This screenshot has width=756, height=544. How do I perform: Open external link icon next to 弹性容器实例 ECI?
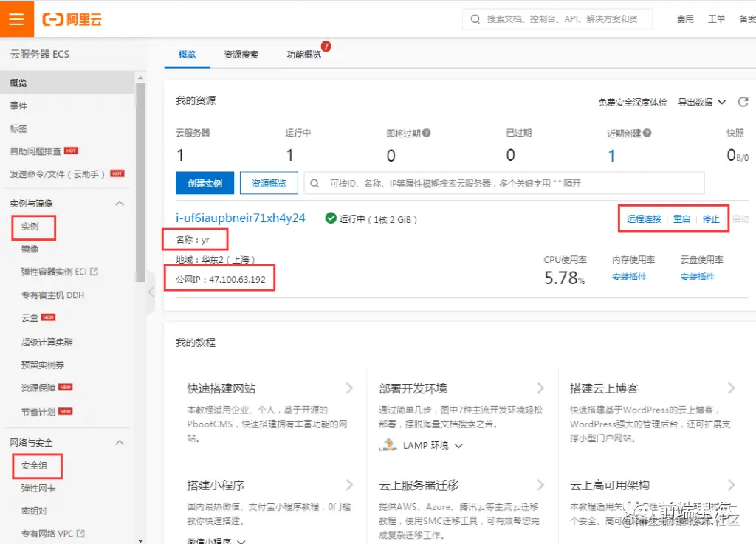coord(94,272)
